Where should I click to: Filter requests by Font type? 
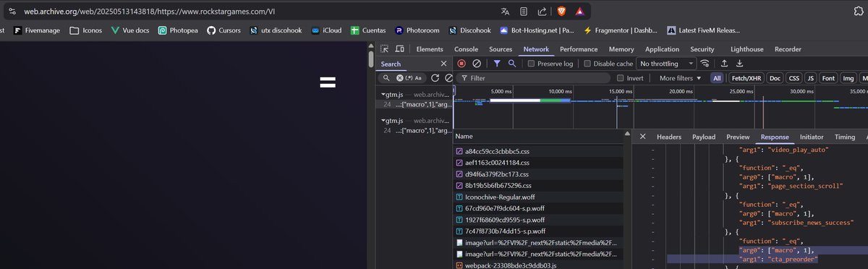point(828,77)
